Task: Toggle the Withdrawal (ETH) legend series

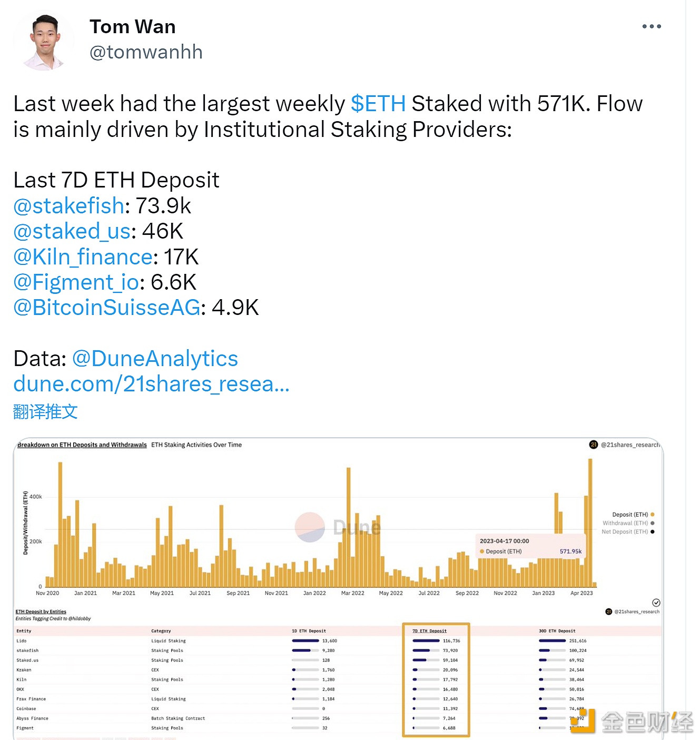Action: 628,523
